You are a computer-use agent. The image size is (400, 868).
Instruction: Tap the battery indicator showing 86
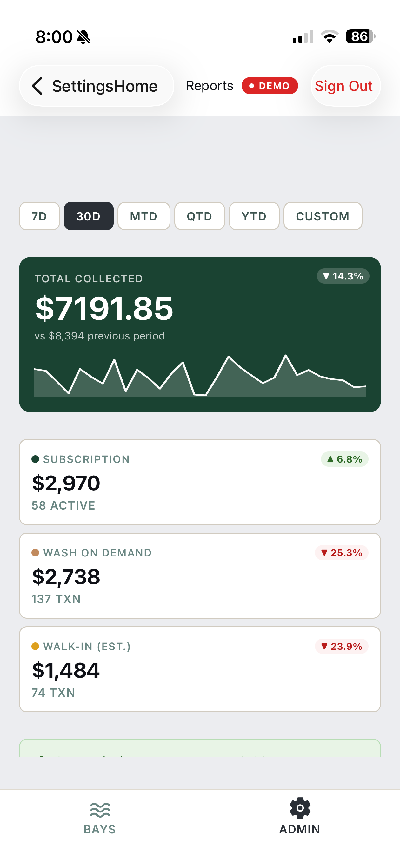[360, 36]
